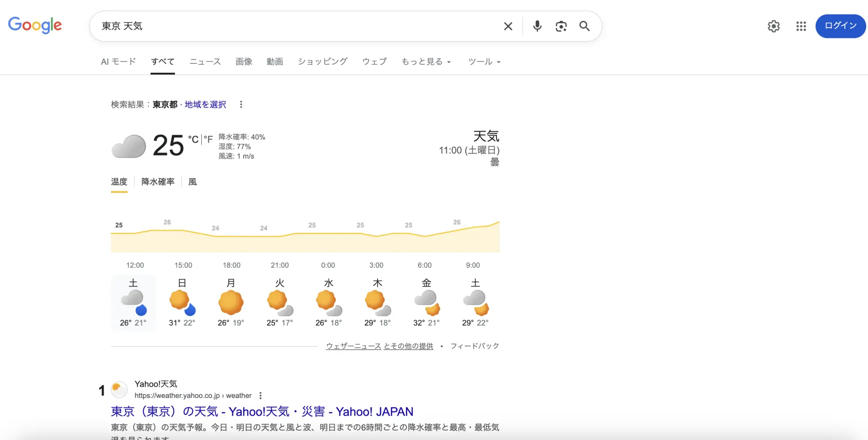The width and height of the screenshot is (868, 440).
Task: Show 降水確率 chart tab
Action: (x=158, y=182)
